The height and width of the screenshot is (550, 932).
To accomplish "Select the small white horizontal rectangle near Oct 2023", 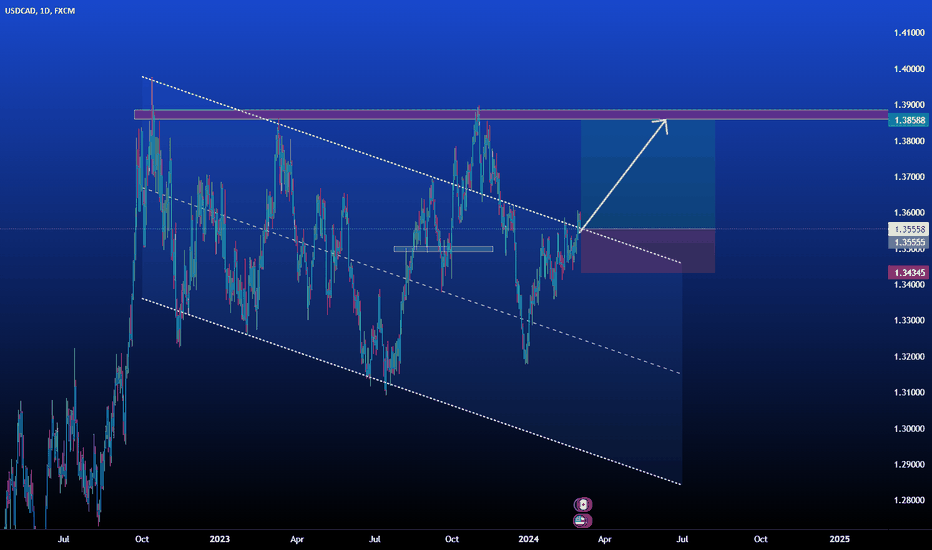I will [443, 249].
